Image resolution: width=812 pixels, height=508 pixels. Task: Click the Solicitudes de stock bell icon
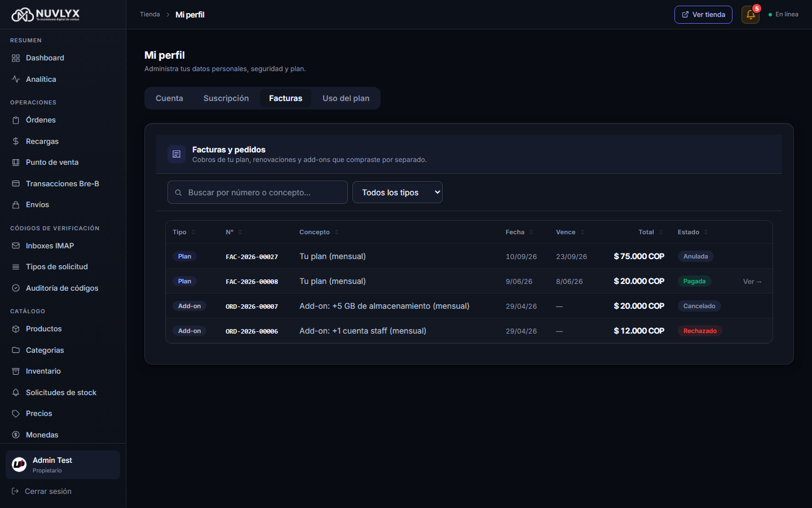click(x=16, y=393)
